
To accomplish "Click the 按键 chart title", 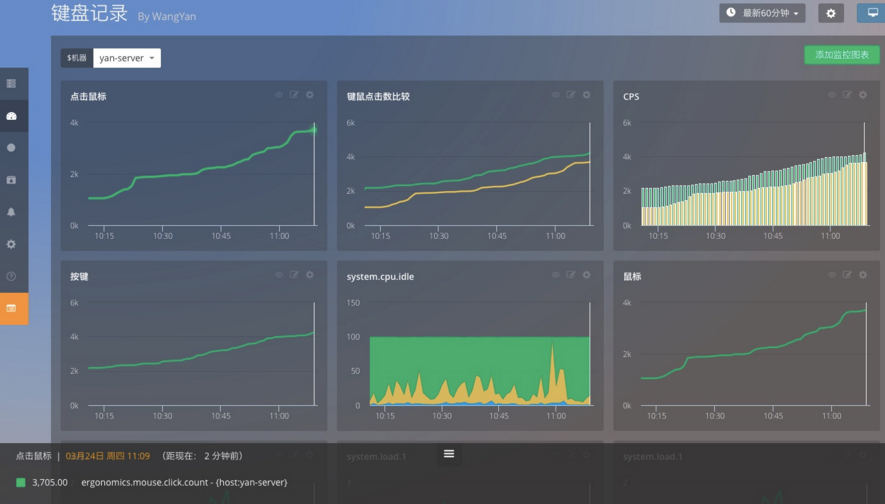I will [x=79, y=277].
